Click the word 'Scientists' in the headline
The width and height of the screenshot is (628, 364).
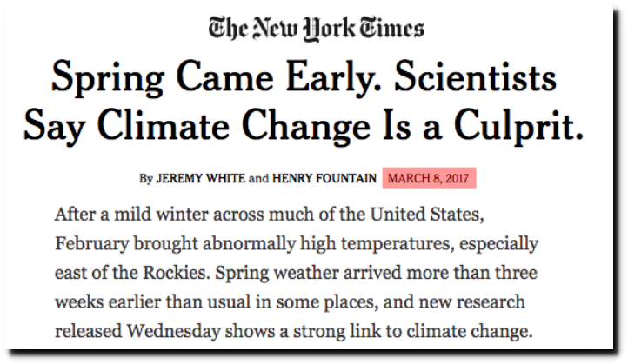click(x=476, y=76)
